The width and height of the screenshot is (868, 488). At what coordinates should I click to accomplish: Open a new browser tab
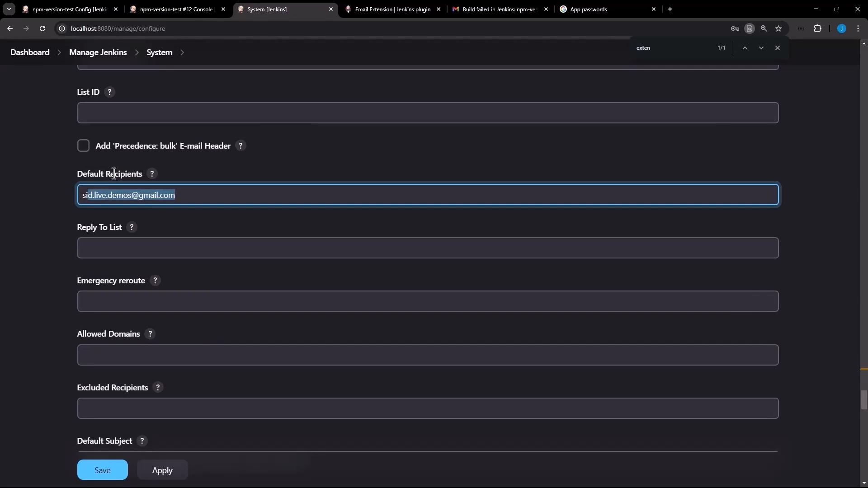click(670, 9)
